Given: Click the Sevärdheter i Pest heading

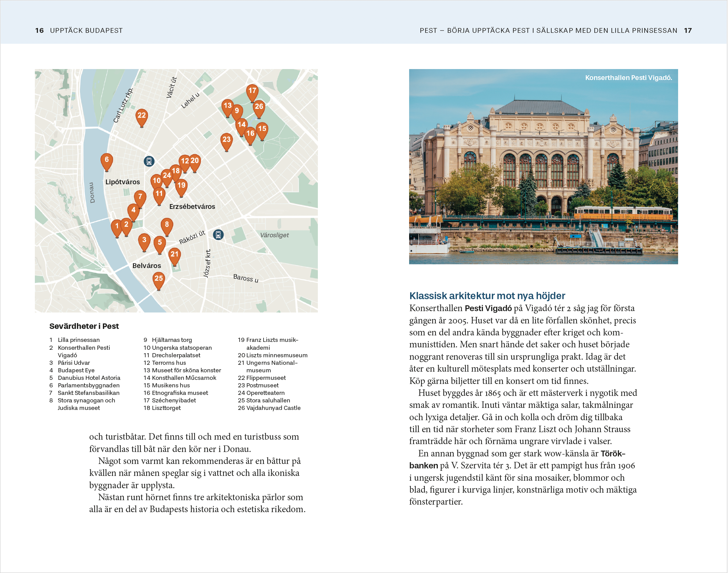Looking at the screenshot, I should click(x=84, y=326).
